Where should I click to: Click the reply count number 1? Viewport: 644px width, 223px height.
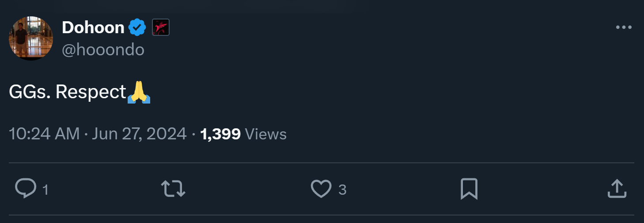click(45, 190)
